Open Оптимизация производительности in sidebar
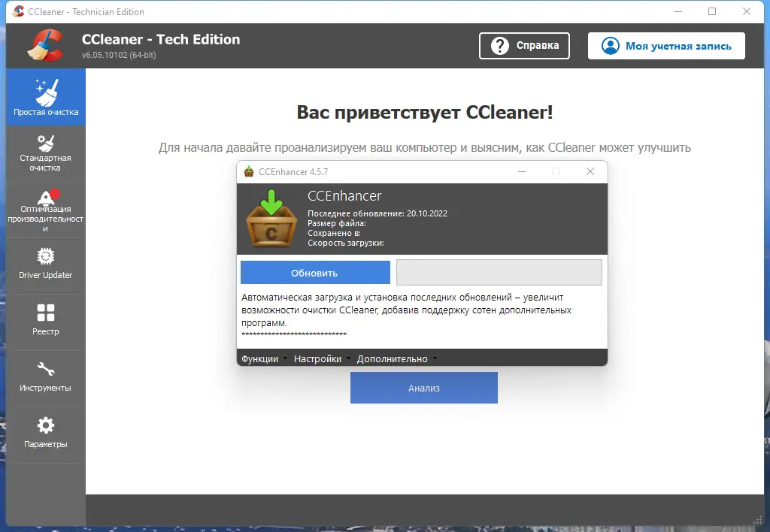 coord(46,210)
